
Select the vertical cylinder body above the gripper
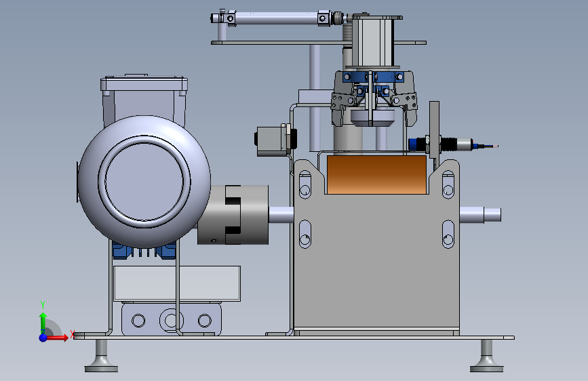point(373,43)
